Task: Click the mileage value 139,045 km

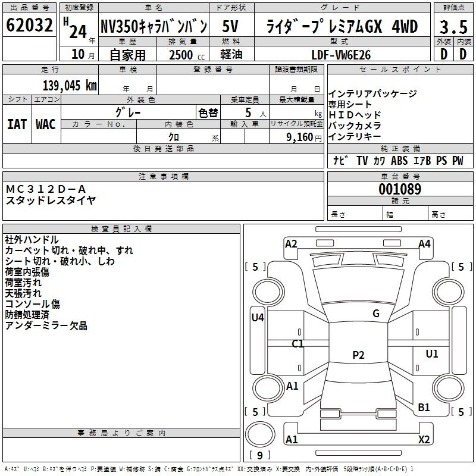Action: click(70, 85)
